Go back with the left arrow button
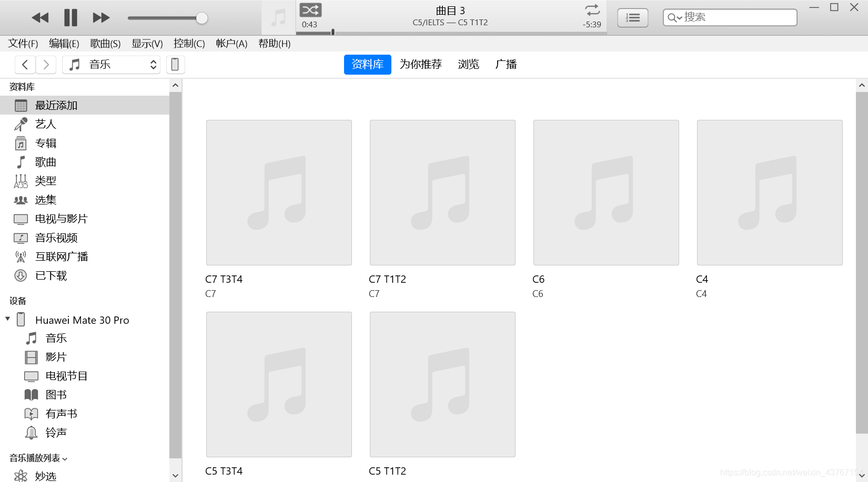This screenshot has width=868, height=482. pyautogui.click(x=25, y=65)
